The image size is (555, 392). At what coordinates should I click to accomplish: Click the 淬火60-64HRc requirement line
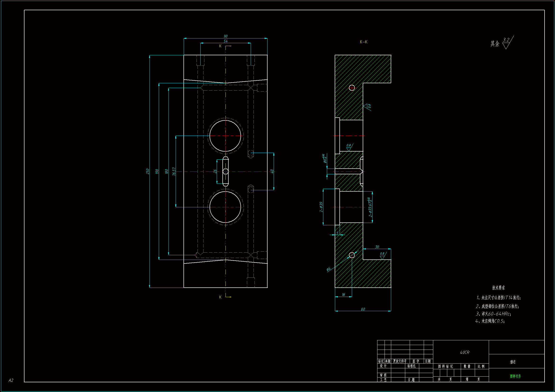493,314
